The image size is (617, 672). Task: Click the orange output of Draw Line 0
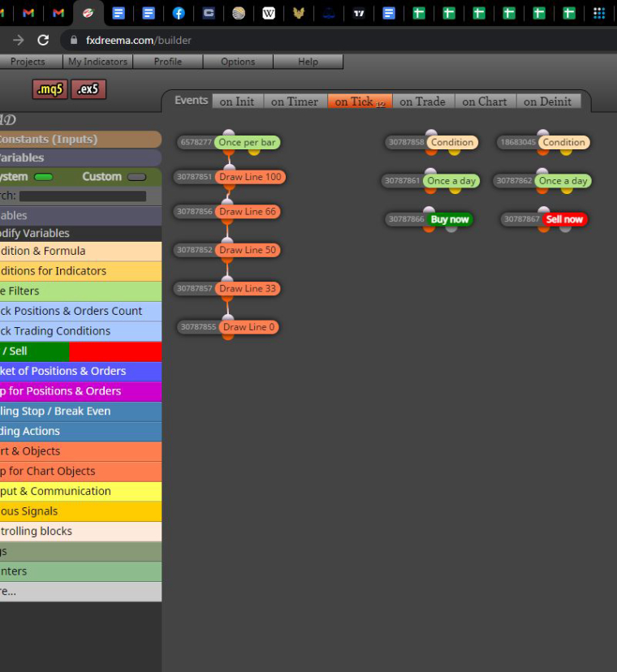click(x=228, y=337)
